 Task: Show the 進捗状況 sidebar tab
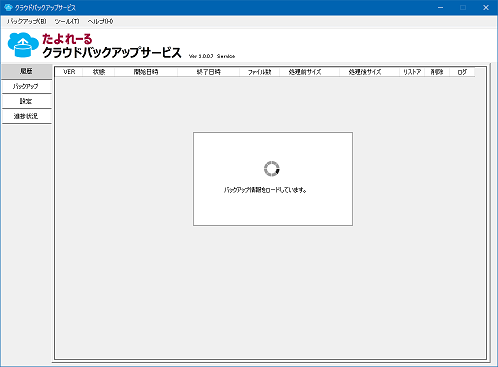pos(27,116)
